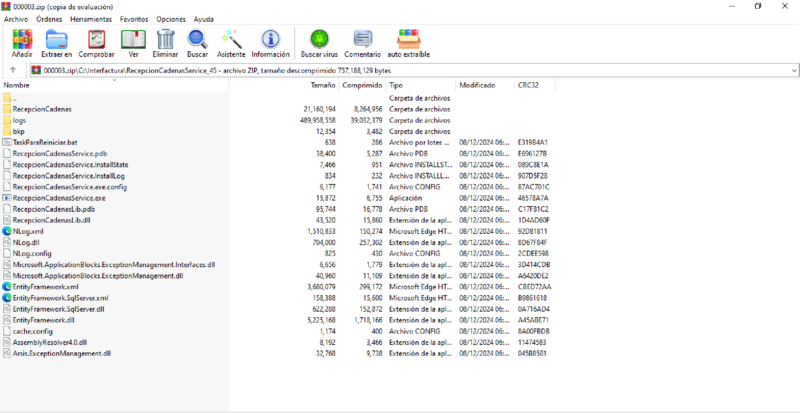Select the parent '..' folder icon
Viewport: 800px width, 413px height.
[x=7, y=98]
